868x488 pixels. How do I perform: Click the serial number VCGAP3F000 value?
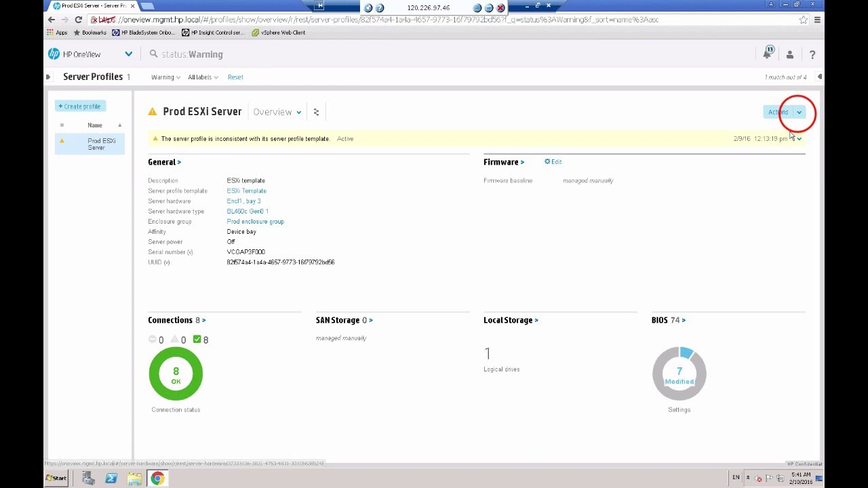click(x=245, y=252)
